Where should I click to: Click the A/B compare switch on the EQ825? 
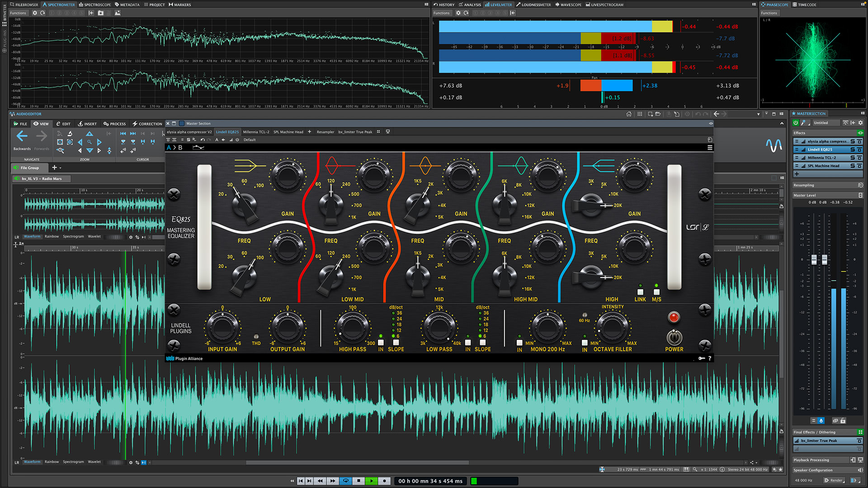175,147
